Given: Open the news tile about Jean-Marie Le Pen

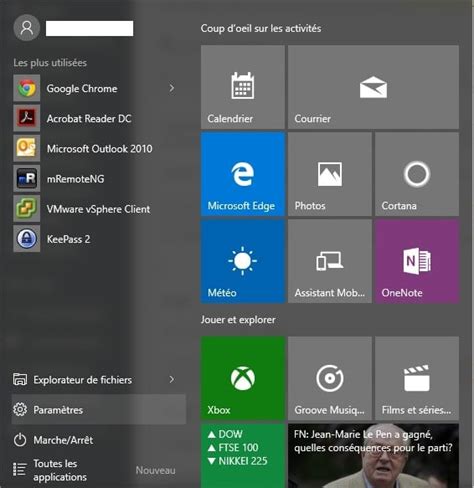Looking at the screenshot, I should click(373, 456).
